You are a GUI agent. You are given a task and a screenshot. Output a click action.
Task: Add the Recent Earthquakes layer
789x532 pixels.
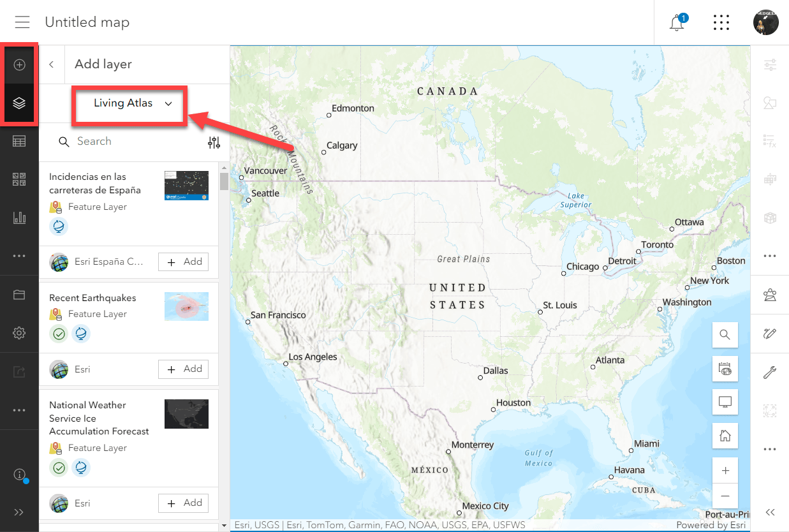point(184,369)
